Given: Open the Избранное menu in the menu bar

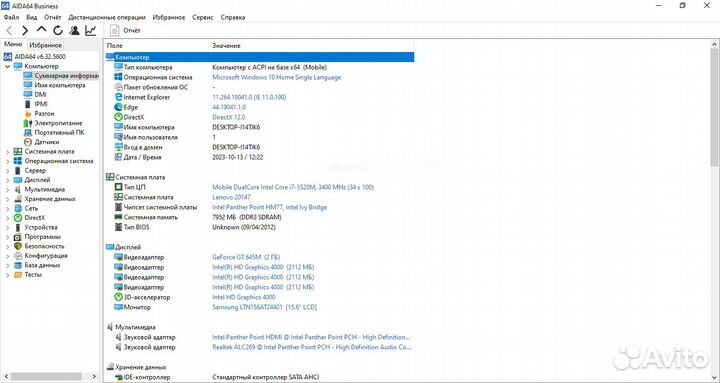Looking at the screenshot, I should (169, 17).
